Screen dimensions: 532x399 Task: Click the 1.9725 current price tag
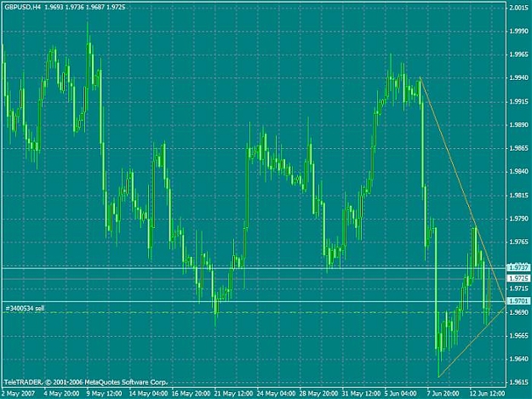point(518,278)
